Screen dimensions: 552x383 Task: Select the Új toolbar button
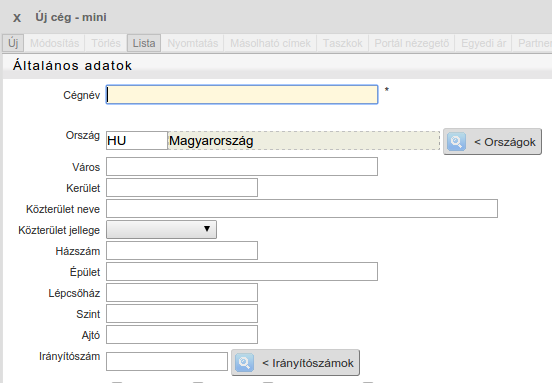click(13, 43)
